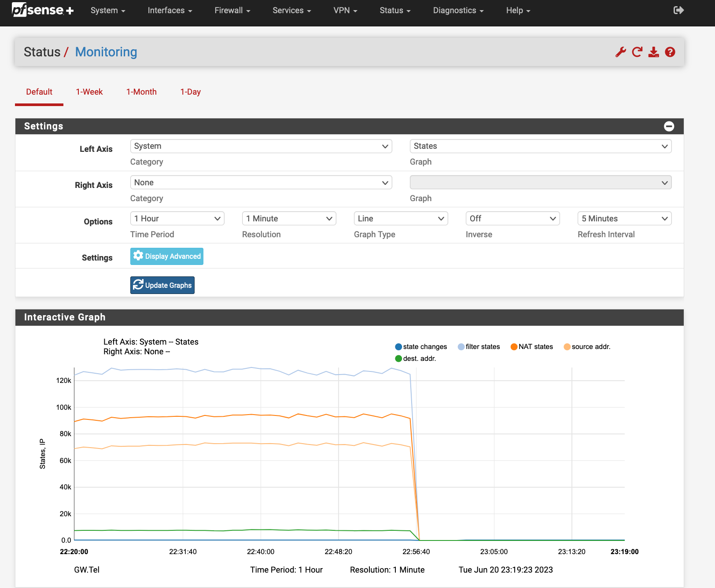Click the graph timestamp Tue Jun 20 23:19:23 2023
The image size is (715, 588).
click(506, 570)
